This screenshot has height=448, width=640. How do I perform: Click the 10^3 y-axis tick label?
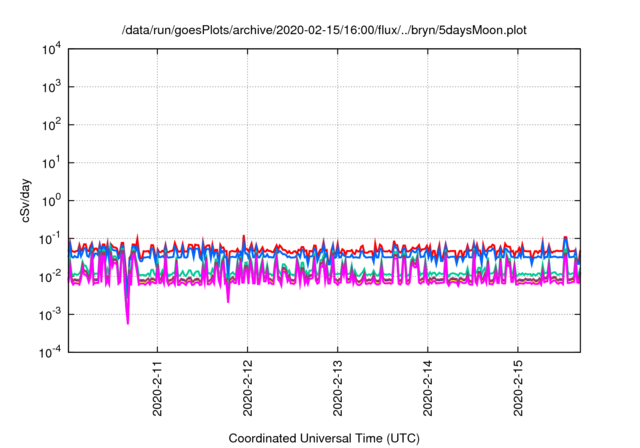(52, 87)
